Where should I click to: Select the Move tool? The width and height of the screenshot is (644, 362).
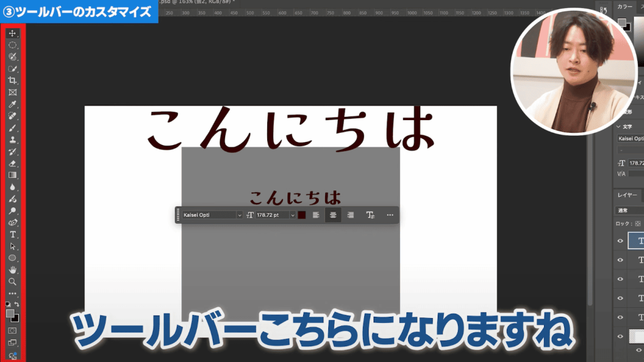(13, 33)
